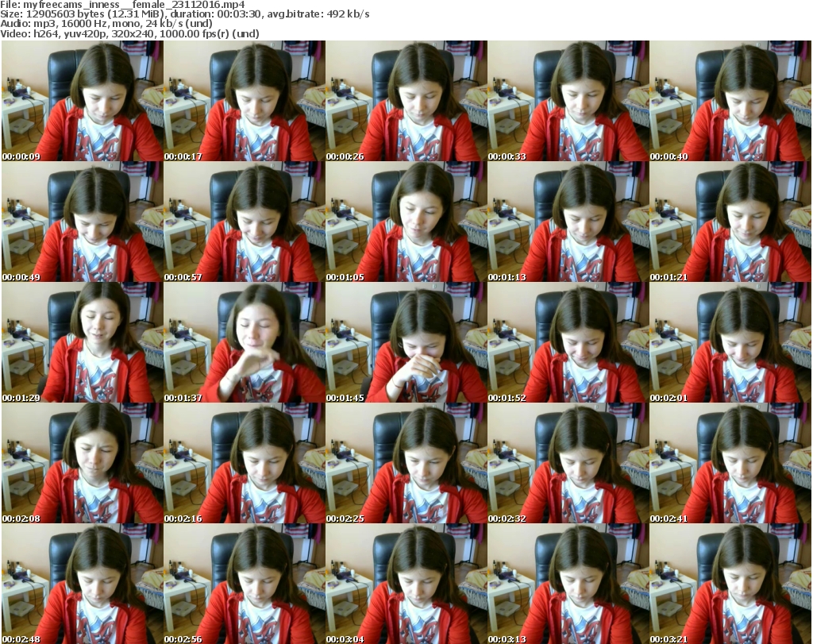
Task: Open the thumbnail stamped 00:00:17
Action: [x=245, y=101]
